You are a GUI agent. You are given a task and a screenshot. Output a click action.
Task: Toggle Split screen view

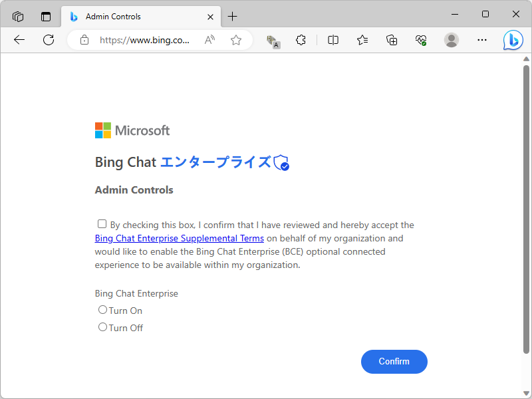click(x=333, y=40)
